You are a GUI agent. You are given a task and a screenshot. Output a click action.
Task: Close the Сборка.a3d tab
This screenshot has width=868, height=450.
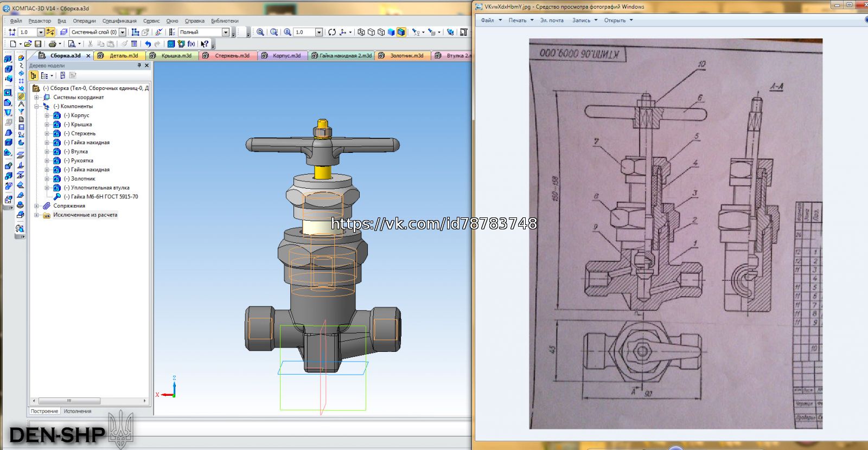[x=88, y=56]
